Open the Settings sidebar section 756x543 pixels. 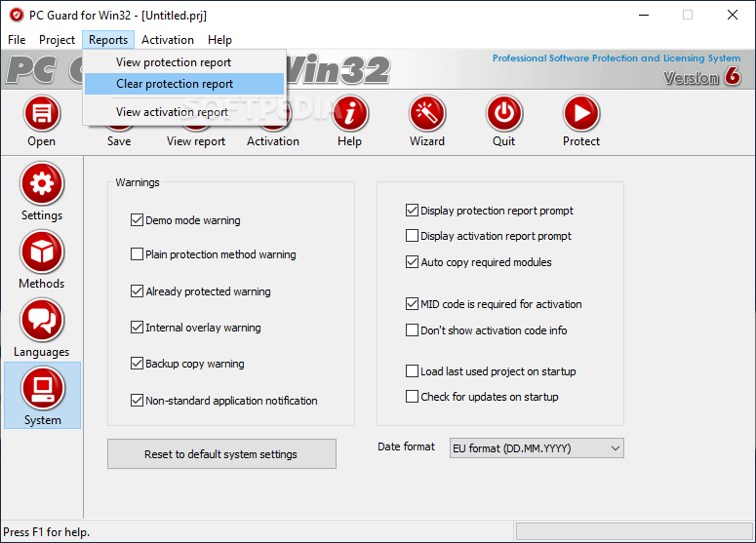[42, 191]
